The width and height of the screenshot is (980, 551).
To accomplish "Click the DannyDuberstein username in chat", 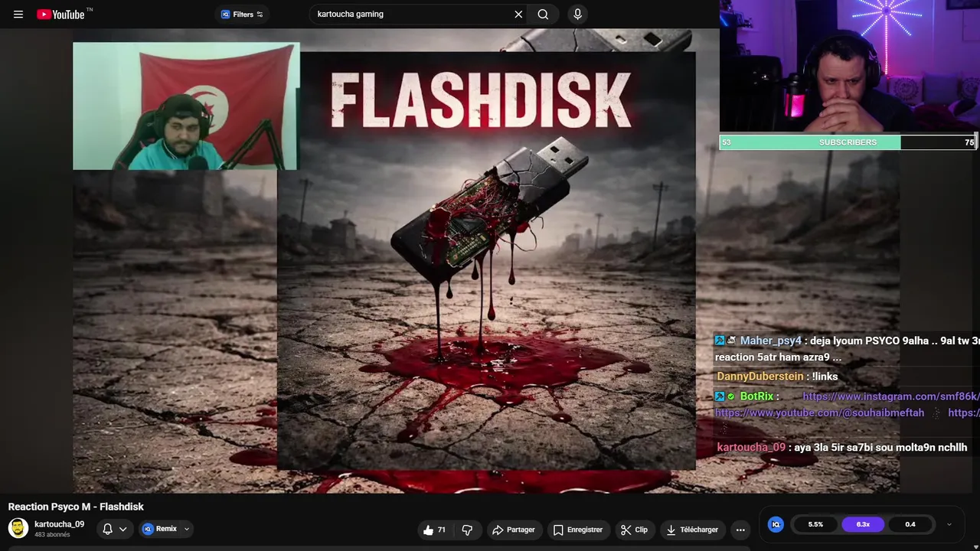I will pos(760,377).
